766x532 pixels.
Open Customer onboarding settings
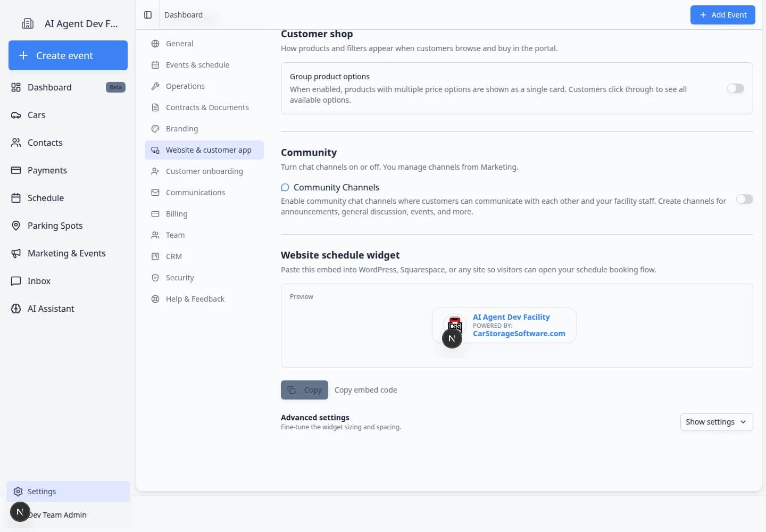click(204, 171)
